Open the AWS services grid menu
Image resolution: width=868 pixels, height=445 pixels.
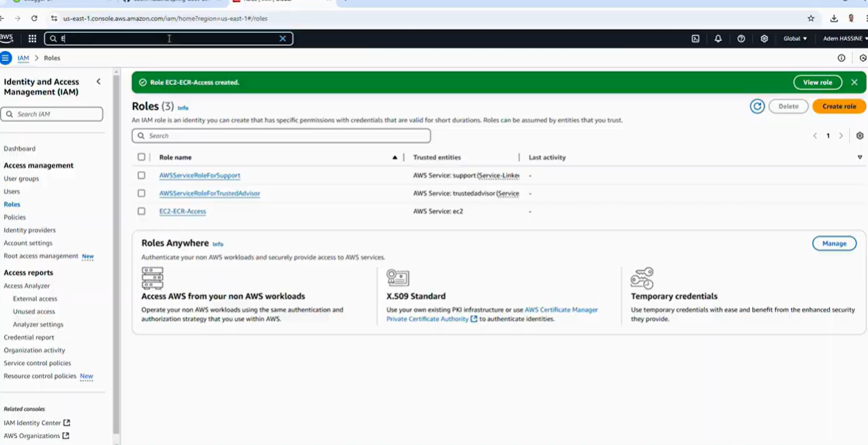32,39
